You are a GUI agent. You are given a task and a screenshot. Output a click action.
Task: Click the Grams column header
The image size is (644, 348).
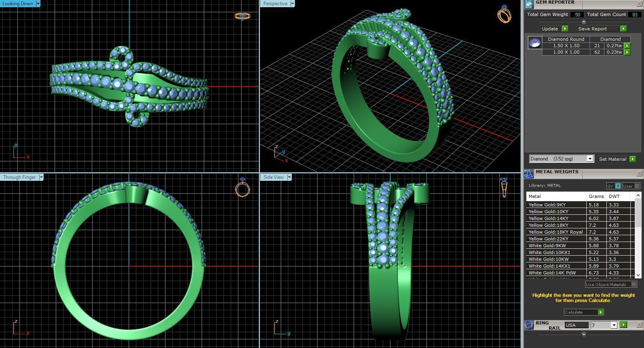(x=596, y=196)
